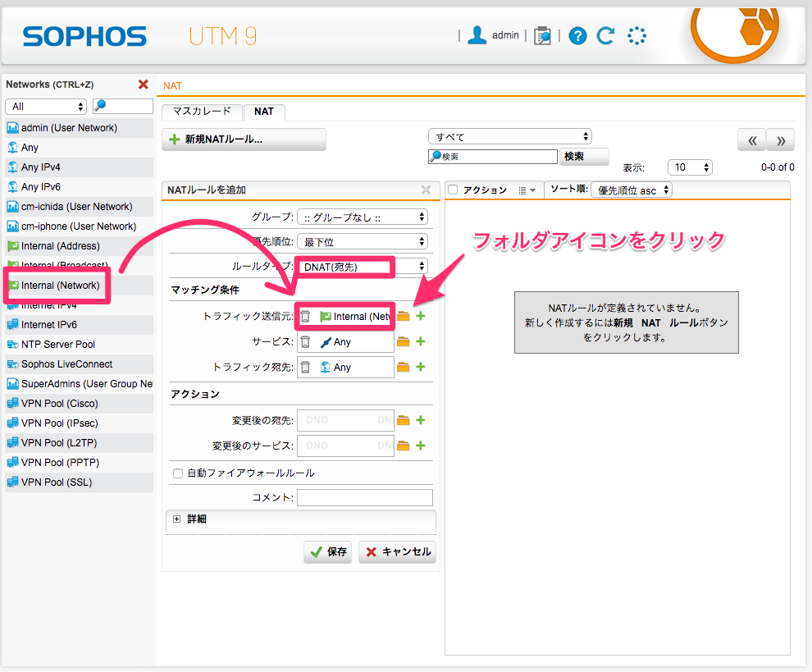This screenshot has width=812, height=672.
Task: Click the magnifier in Networks search field
Action: pos(100,105)
